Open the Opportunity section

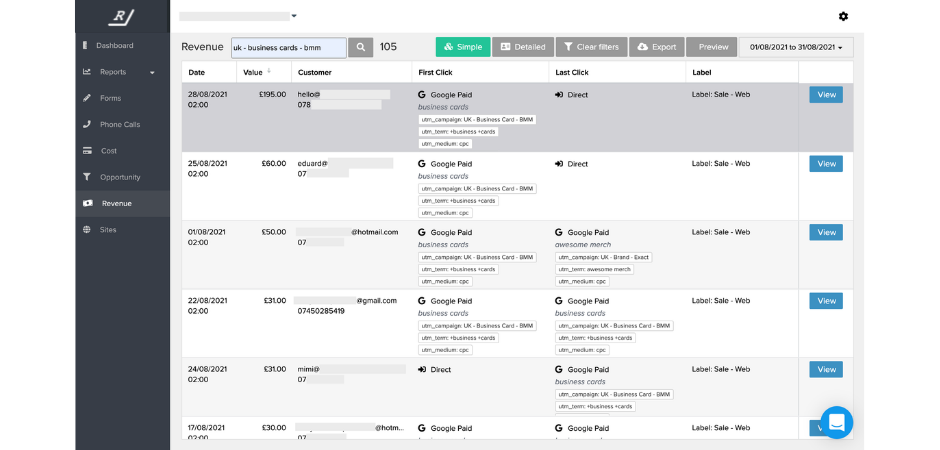[120, 177]
